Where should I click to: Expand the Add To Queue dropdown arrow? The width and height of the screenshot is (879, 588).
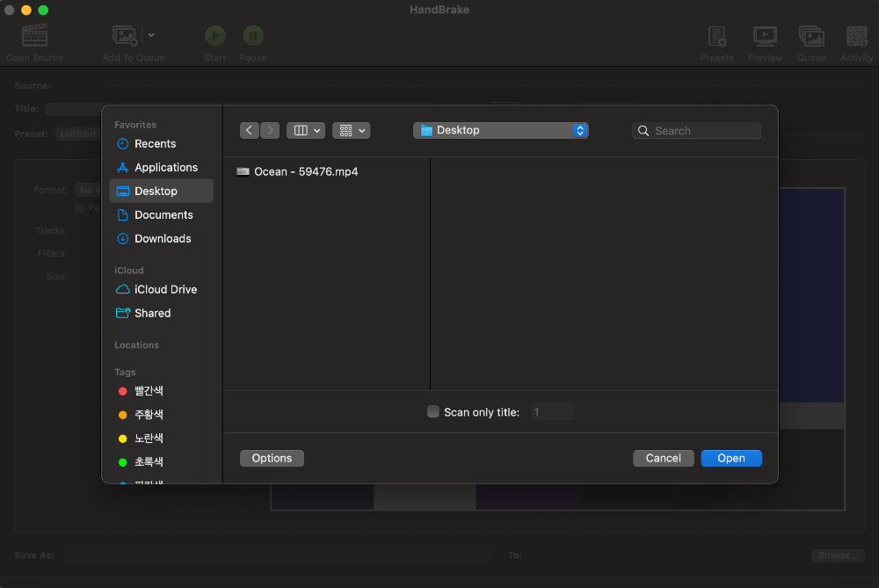[x=151, y=35]
